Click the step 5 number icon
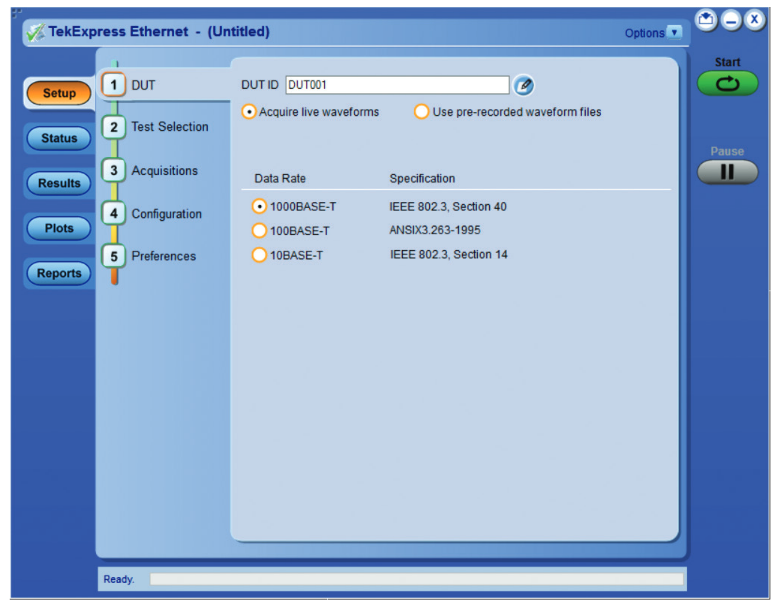The height and width of the screenshot is (607, 778). (114, 256)
